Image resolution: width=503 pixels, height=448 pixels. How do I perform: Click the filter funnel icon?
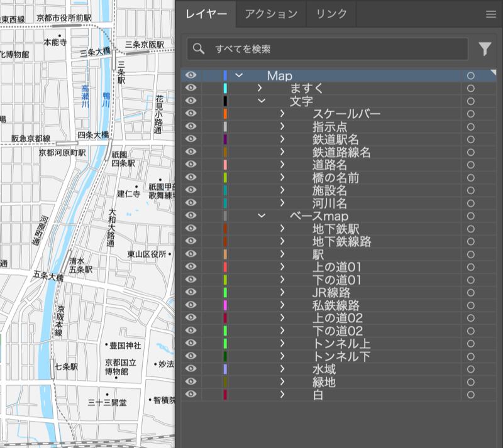pyautogui.click(x=484, y=49)
